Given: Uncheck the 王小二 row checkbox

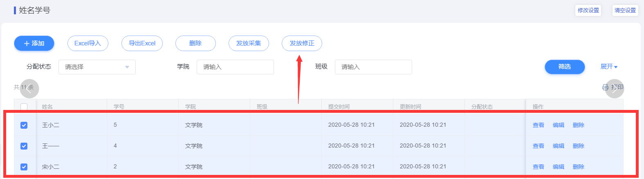Looking at the screenshot, I should pyautogui.click(x=24, y=125).
